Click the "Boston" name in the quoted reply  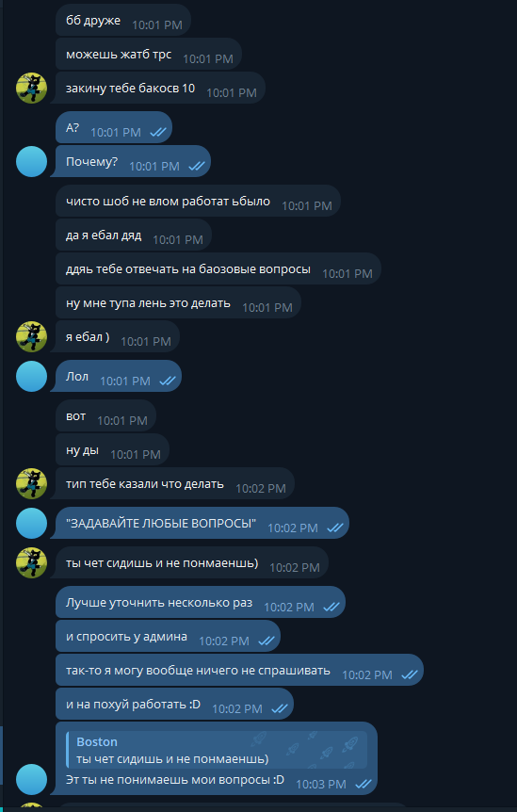(x=97, y=741)
